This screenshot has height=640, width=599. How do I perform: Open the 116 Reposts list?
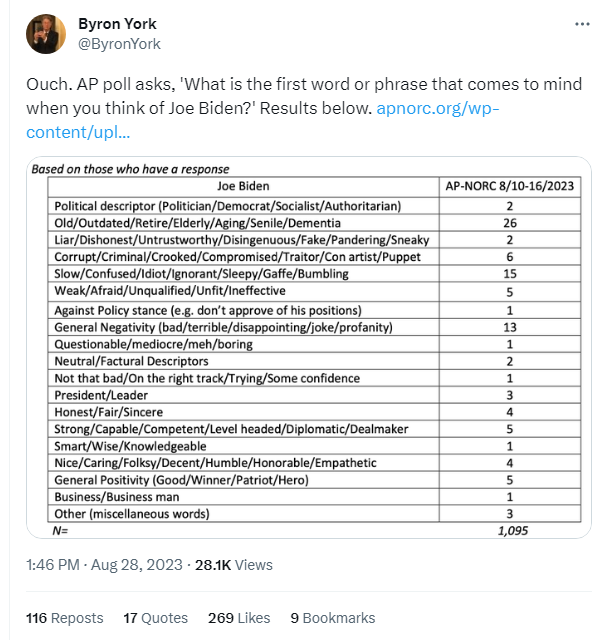pyautogui.click(x=64, y=618)
